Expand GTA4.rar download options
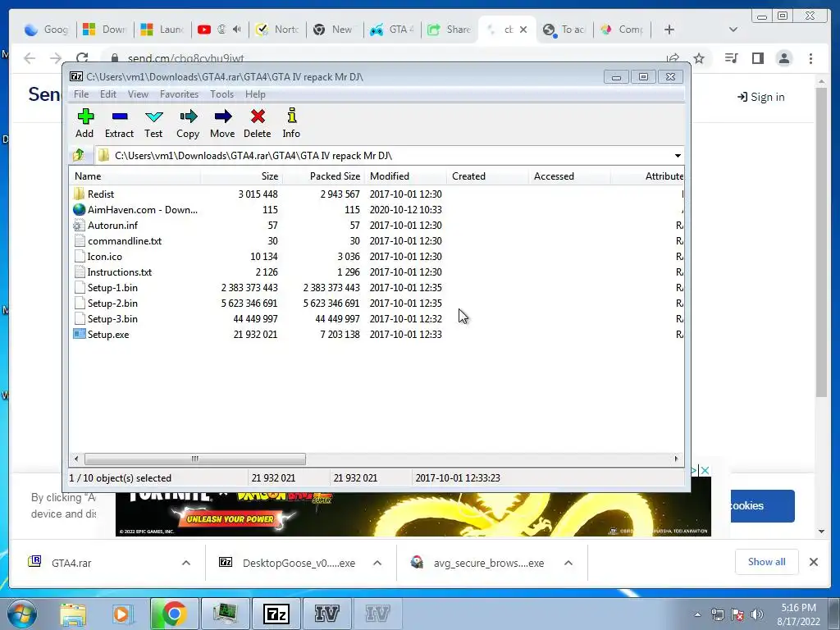Viewport: 840px width, 630px height. (186, 563)
